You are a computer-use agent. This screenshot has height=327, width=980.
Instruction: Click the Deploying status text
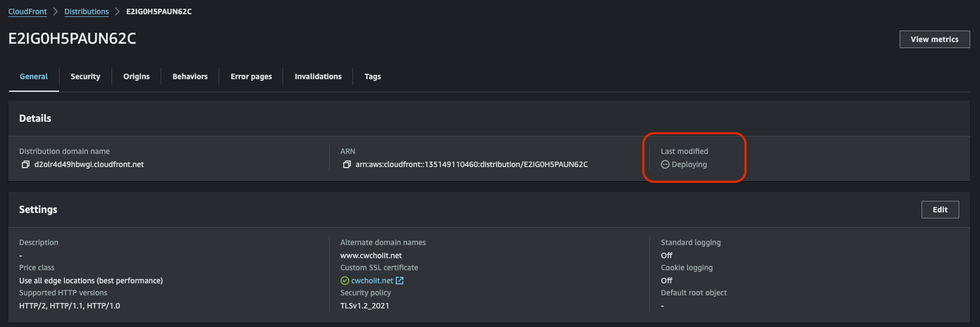pos(689,164)
